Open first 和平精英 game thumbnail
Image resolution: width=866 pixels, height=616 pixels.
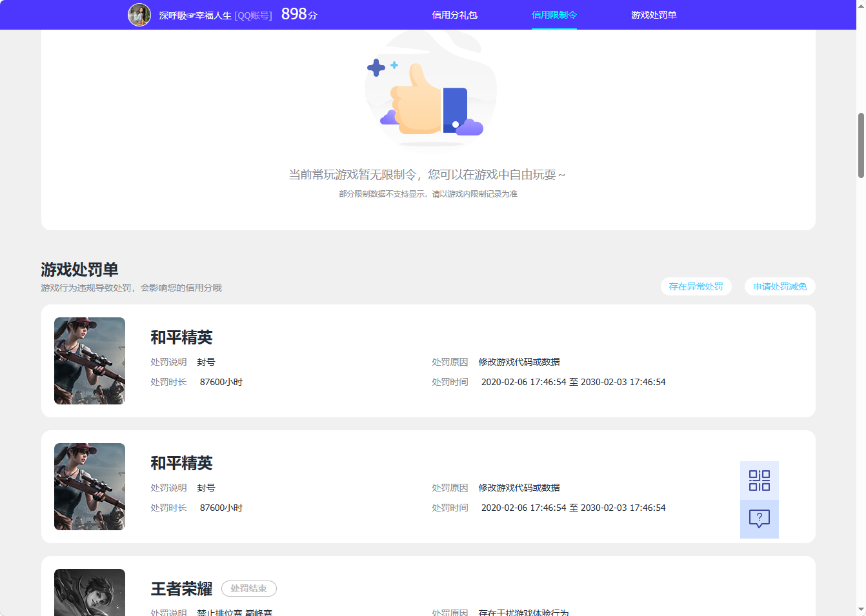click(x=90, y=361)
